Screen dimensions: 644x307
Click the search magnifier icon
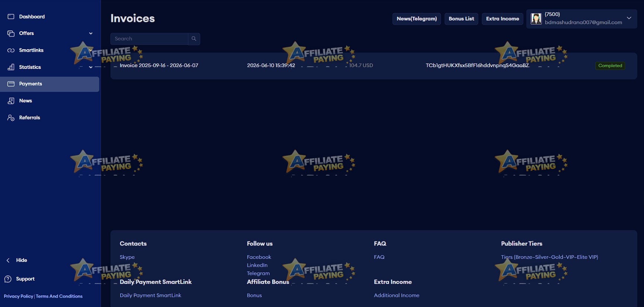click(194, 39)
